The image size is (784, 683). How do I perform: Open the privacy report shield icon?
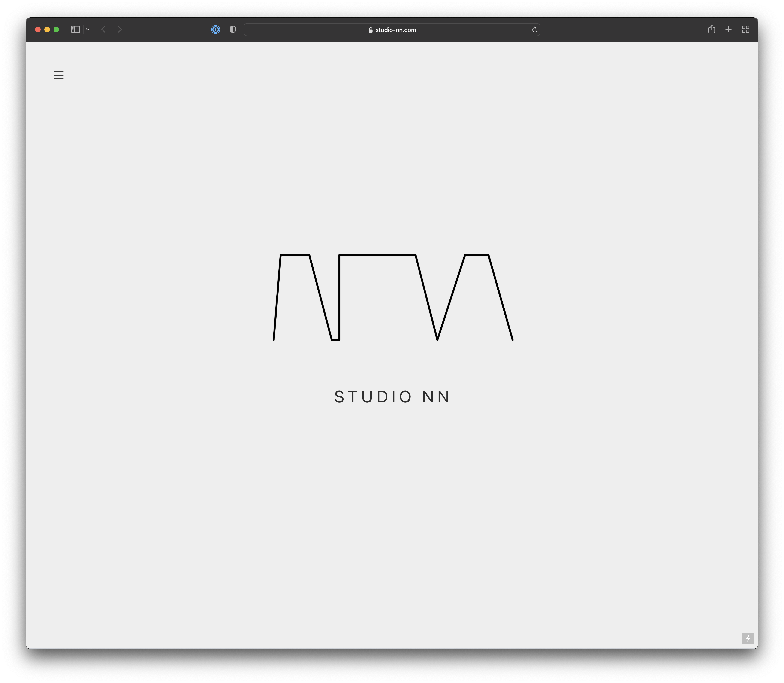coord(232,29)
